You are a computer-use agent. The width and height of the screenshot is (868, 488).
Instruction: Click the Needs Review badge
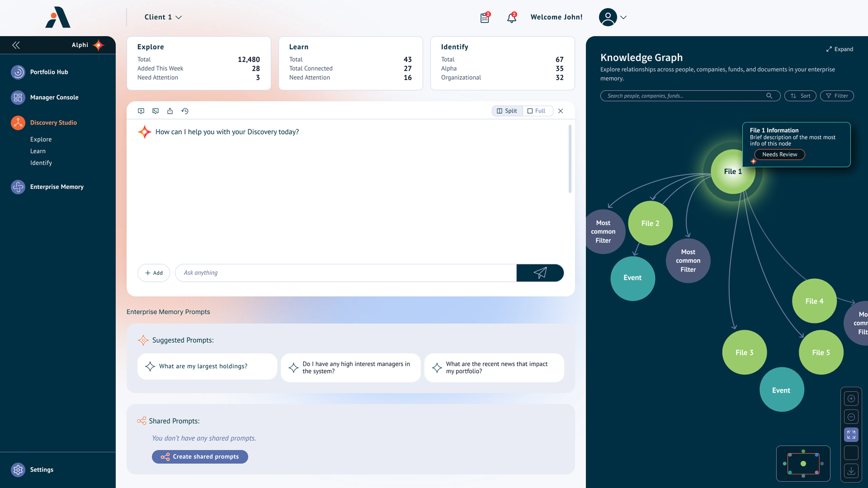(779, 155)
